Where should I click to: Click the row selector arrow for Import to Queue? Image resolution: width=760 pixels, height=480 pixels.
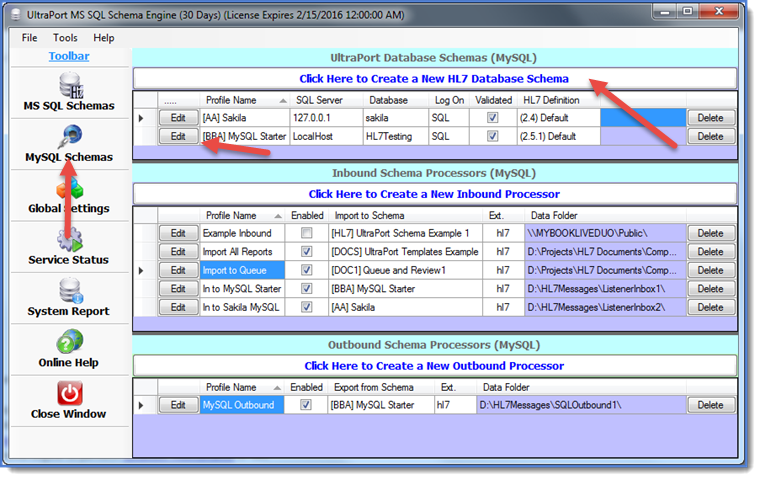pyautogui.click(x=142, y=271)
